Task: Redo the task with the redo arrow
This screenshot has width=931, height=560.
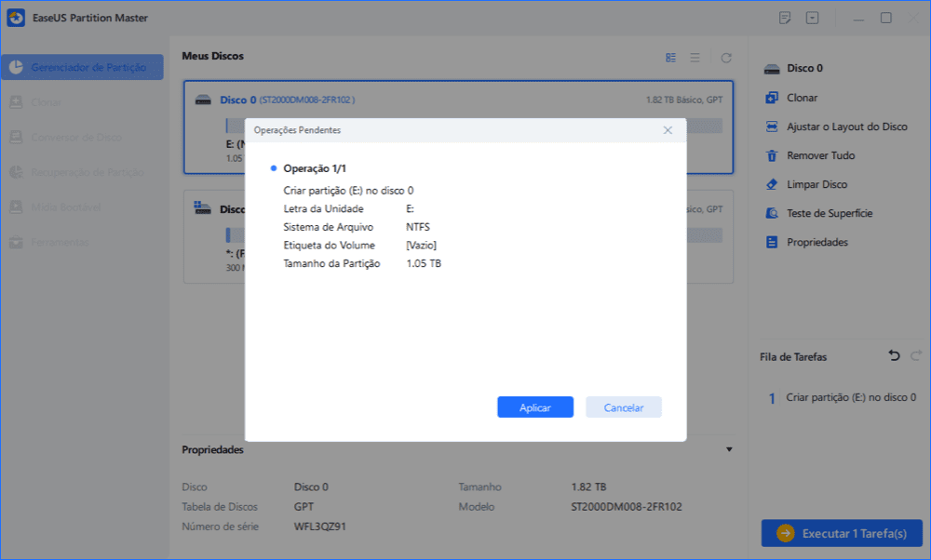Action: click(915, 356)
